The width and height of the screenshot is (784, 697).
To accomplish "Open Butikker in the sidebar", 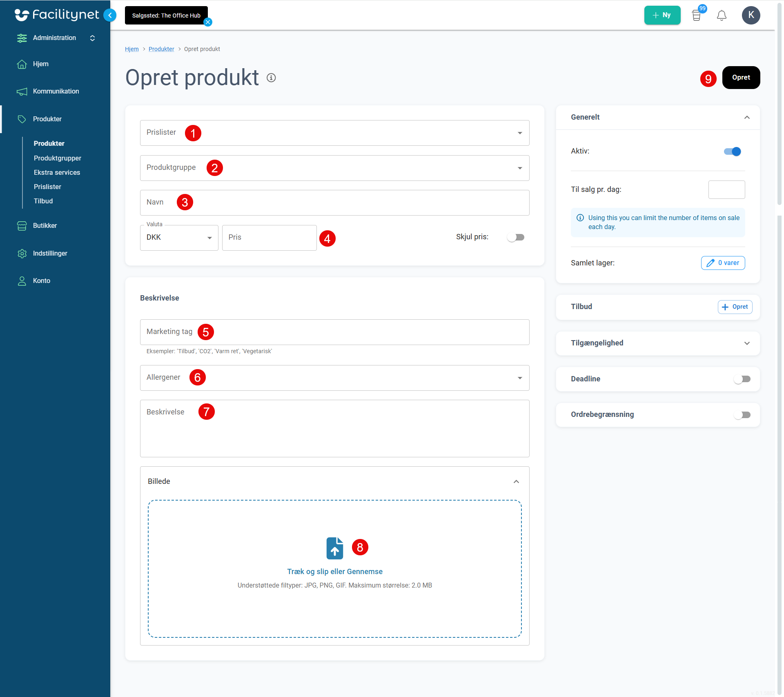I will (45, 226).
